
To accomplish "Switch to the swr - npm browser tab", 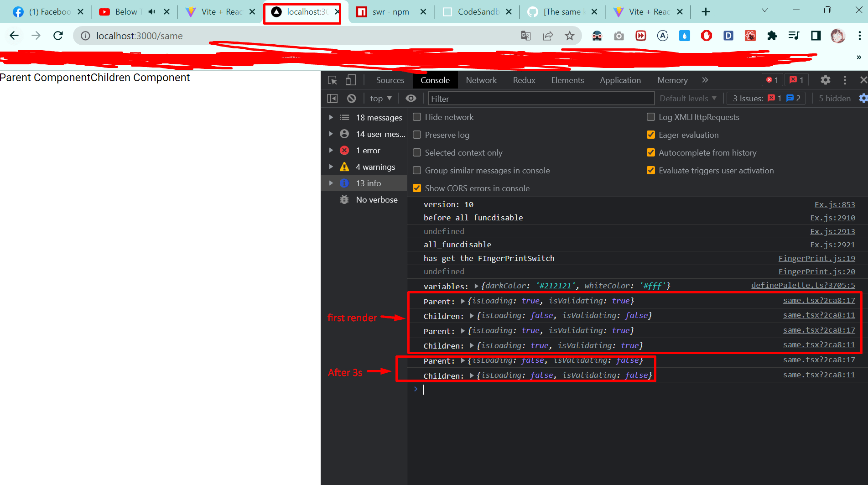I will [x=390, y=11].
